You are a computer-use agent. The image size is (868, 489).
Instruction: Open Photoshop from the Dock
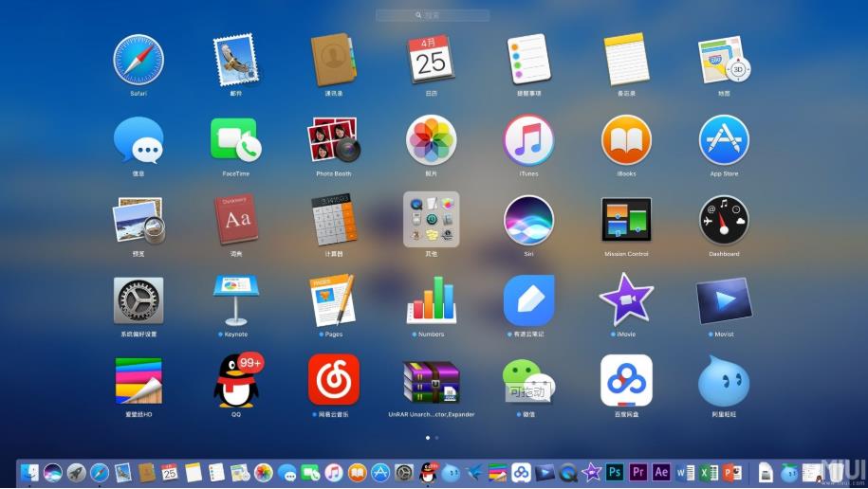[x=615, y=472]
